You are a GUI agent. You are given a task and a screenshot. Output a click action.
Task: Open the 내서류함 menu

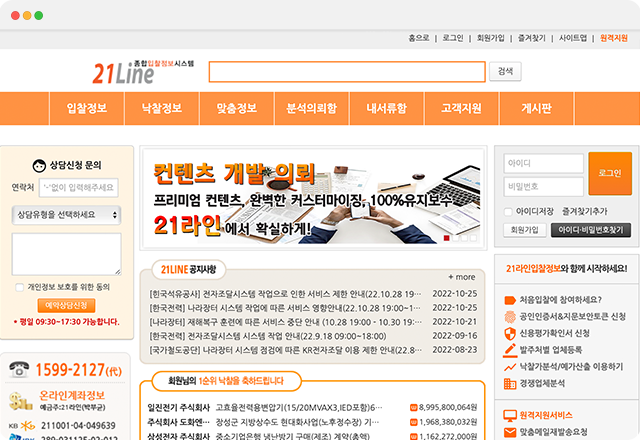pos(387,108)
